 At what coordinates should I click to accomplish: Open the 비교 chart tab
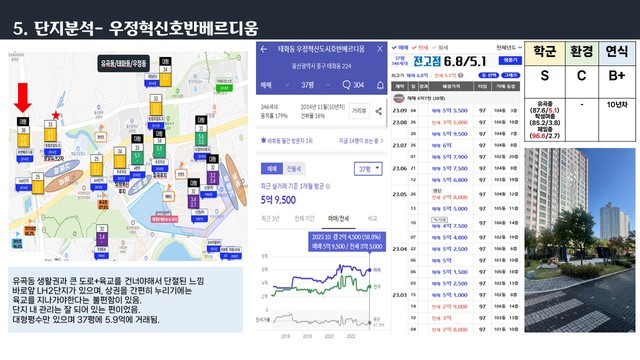coord(372,219)
